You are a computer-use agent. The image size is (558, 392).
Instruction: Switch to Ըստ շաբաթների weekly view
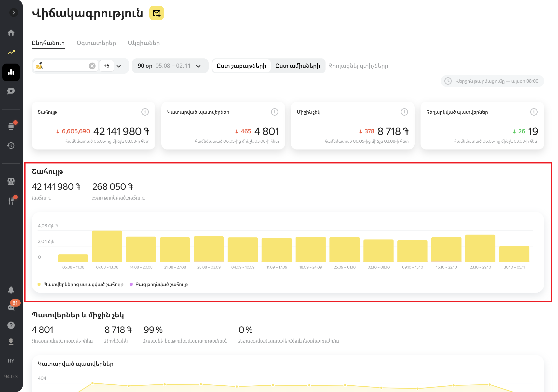[x=241, y=66]
